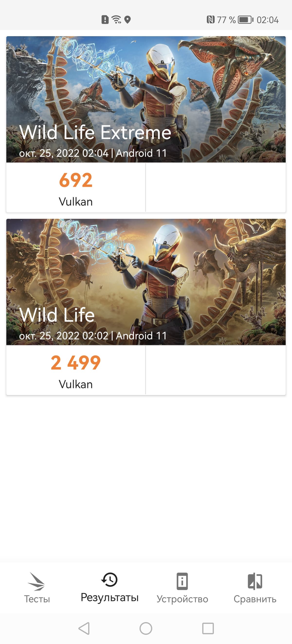
Task: Tap the SIM alert status icon
Action: 105,19
